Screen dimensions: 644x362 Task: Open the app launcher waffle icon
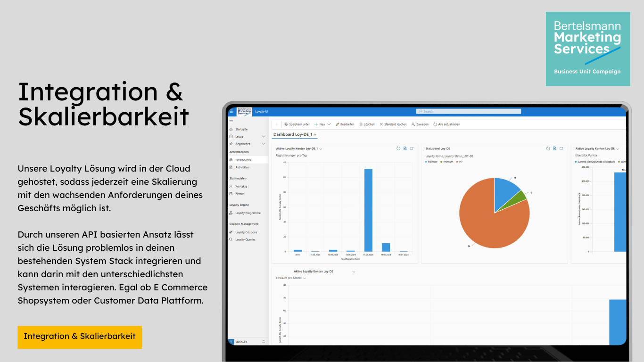231,111
